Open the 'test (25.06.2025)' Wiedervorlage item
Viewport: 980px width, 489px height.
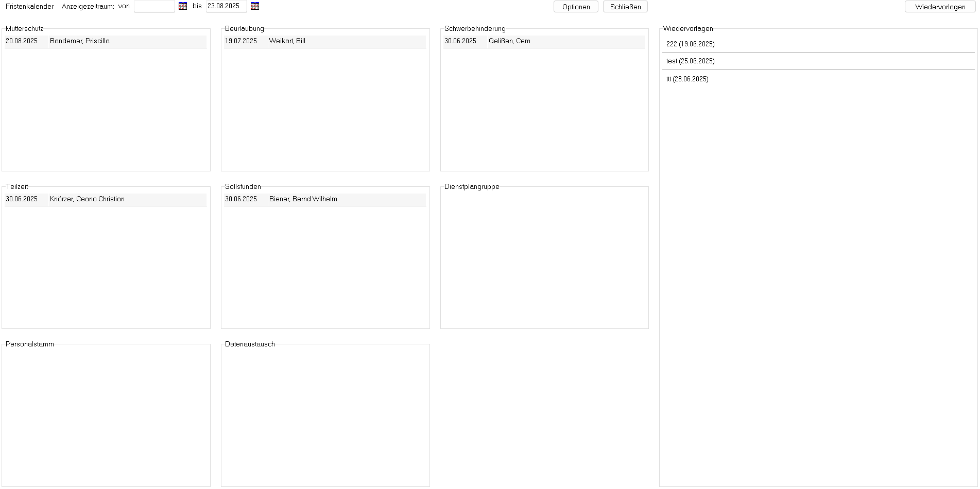tap(690, 61)
